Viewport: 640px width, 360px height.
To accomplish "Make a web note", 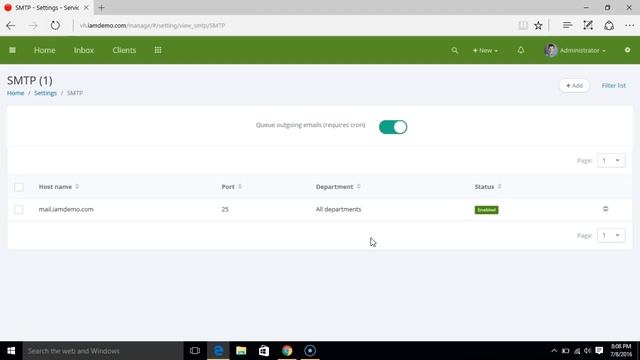I will 588,25.
